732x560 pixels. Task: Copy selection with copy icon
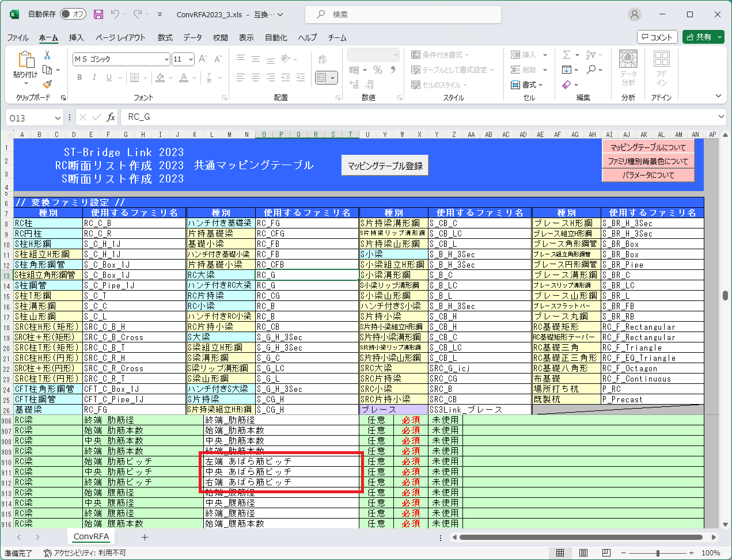click(47, 70)
